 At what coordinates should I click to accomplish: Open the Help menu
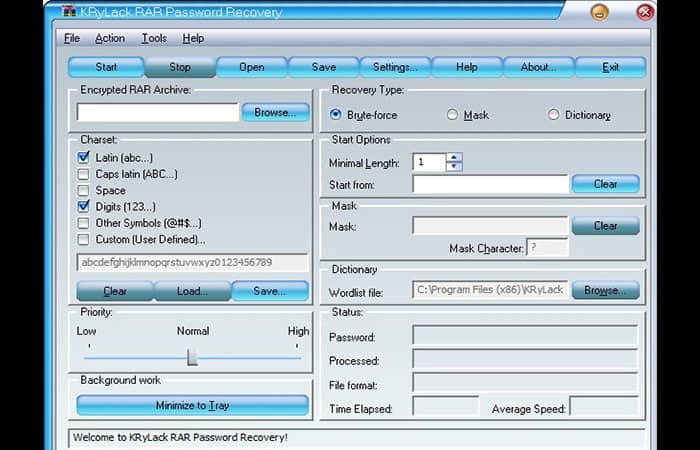coord(193,38)
